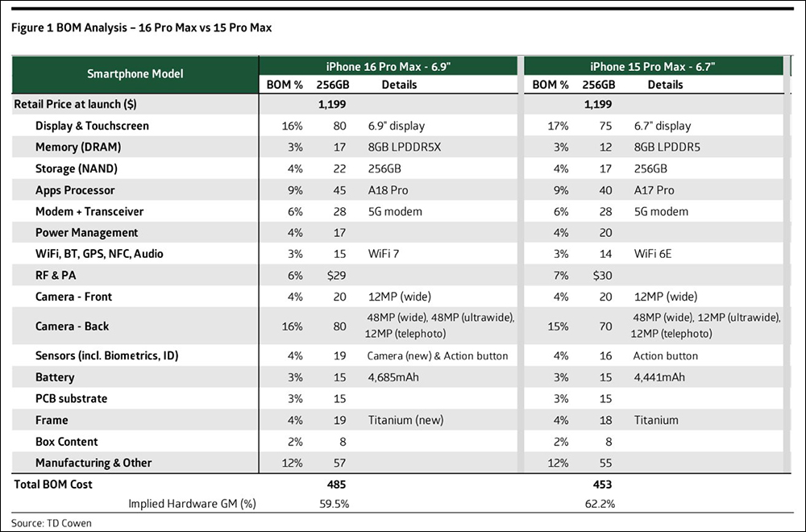Select the Camera - Back row label
806x532 pixels.
[72, 326]
